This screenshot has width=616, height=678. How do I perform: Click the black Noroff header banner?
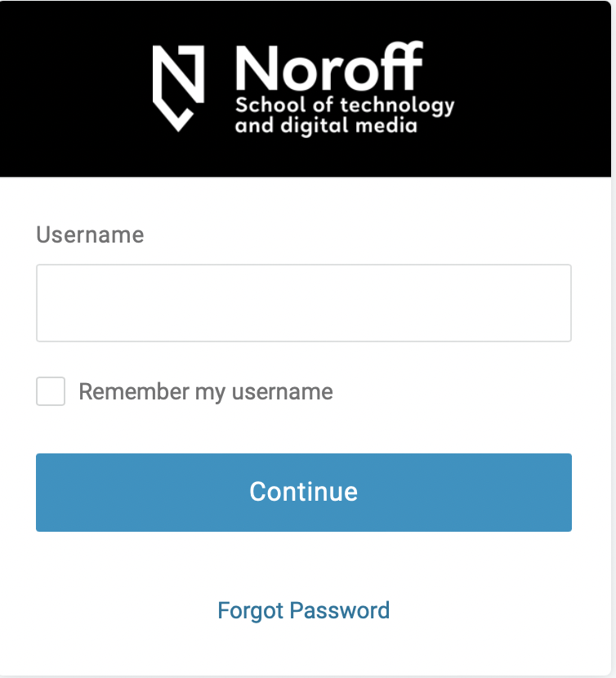click(x=306, y=89)
